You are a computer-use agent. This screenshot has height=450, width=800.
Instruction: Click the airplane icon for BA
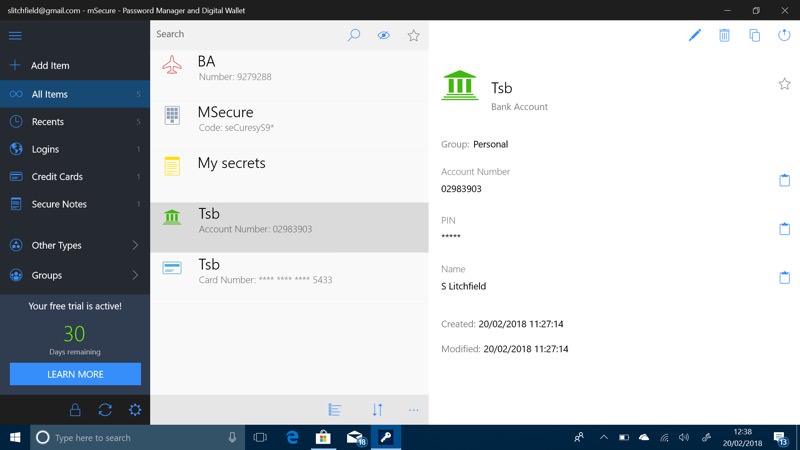pyautogui.click(x=172, y=65)
